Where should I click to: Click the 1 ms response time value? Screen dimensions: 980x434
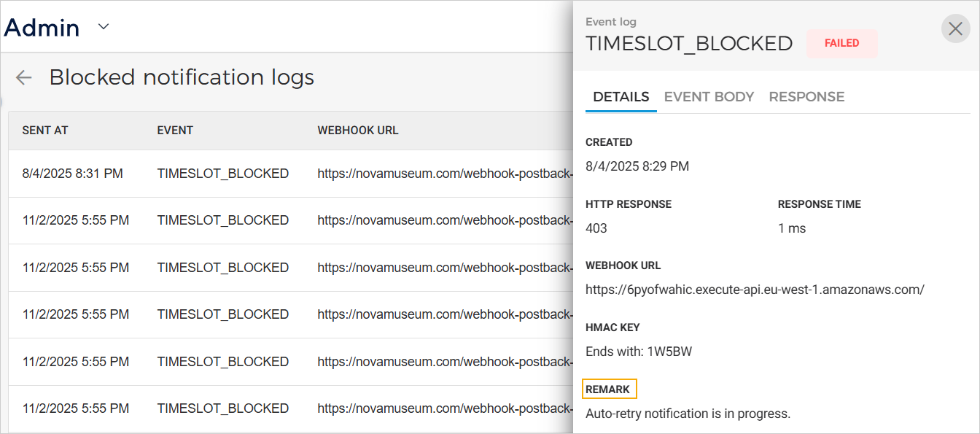[792, 228]
